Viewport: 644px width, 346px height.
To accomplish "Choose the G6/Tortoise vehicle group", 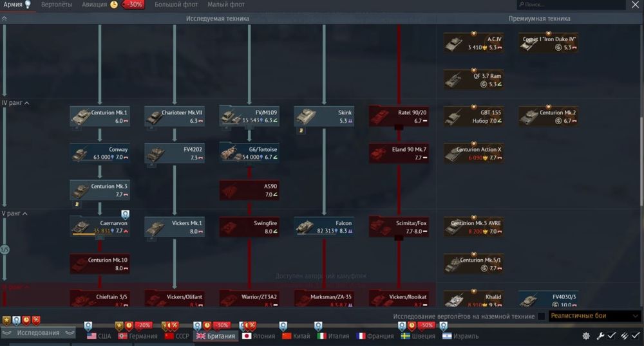I will coord(249,153).
